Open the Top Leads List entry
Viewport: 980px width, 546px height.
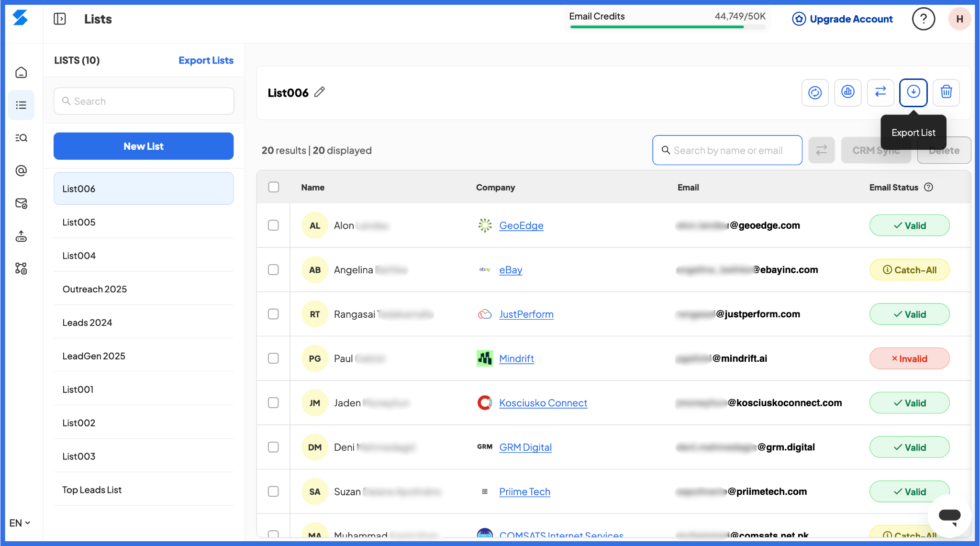click(x=144, y=490)
